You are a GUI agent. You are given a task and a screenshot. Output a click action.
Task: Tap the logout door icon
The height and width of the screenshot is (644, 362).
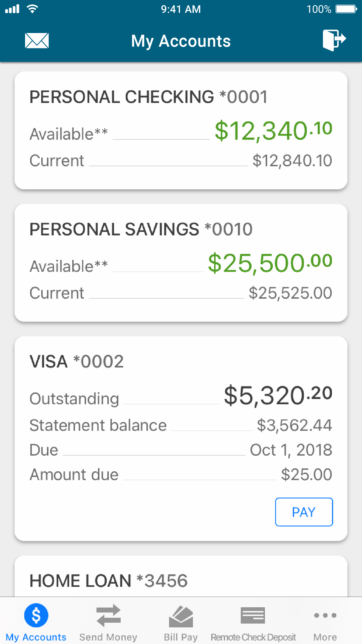click(334, 40)
